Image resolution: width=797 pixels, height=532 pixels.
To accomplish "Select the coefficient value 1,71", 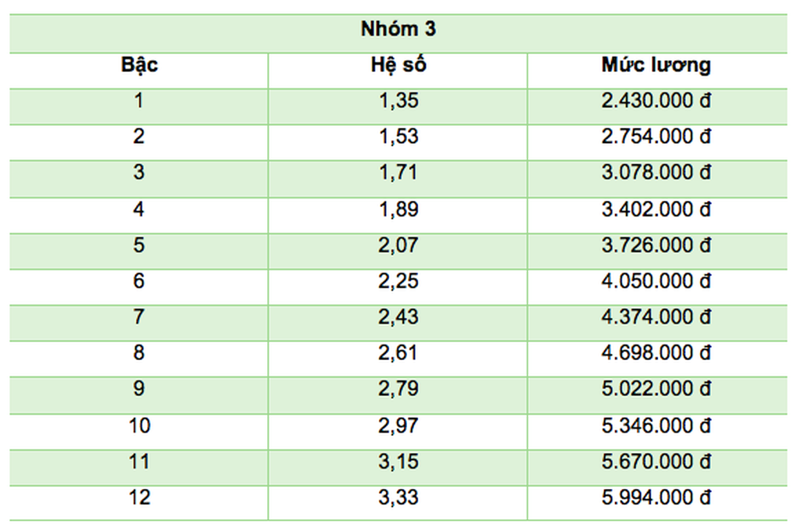I will (398, 173).
